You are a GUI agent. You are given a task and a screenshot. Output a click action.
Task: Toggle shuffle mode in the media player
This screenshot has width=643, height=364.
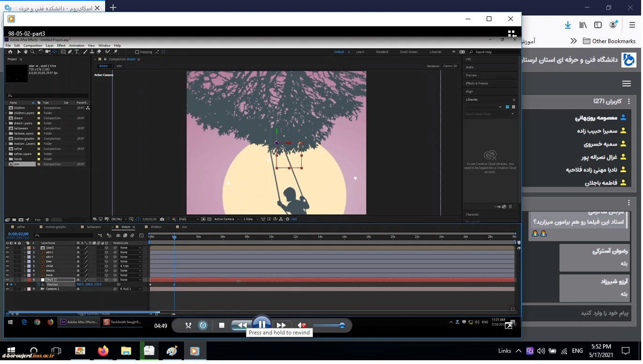click(188, 325)
